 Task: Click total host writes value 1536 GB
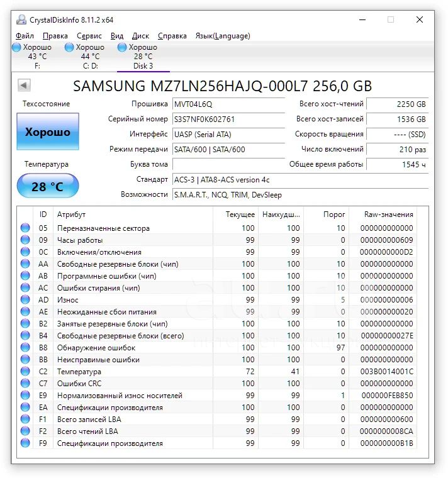397,119
